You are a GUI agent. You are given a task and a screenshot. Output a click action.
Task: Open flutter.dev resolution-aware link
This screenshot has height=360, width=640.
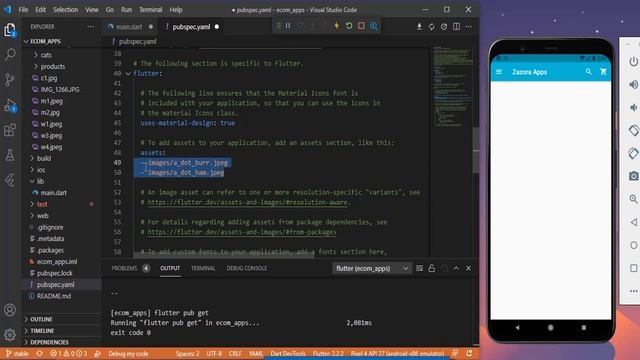pos(248,202)
